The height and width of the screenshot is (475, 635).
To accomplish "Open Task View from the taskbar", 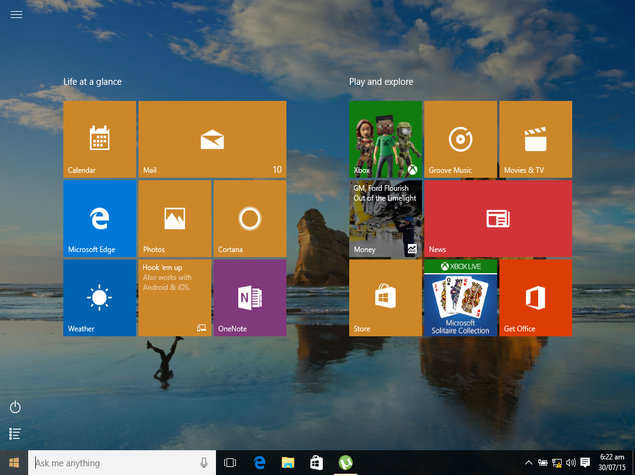I will 230,462.
